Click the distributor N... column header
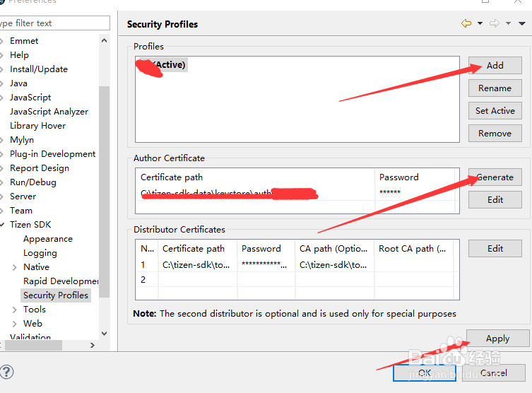This screenshot has width=532, height=393. click(147, 249)
